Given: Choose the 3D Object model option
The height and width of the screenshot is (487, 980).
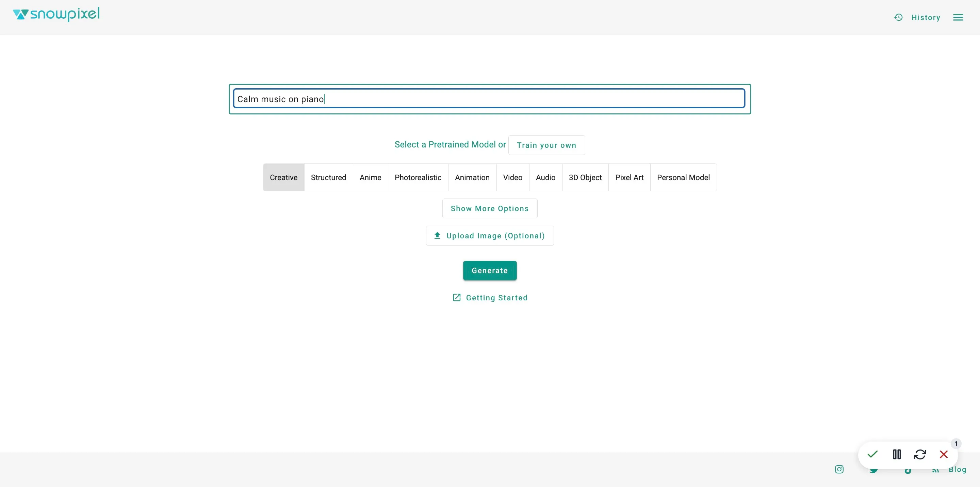Looking at the screenshot, I should pyautogui.click(x=585, y=177).
